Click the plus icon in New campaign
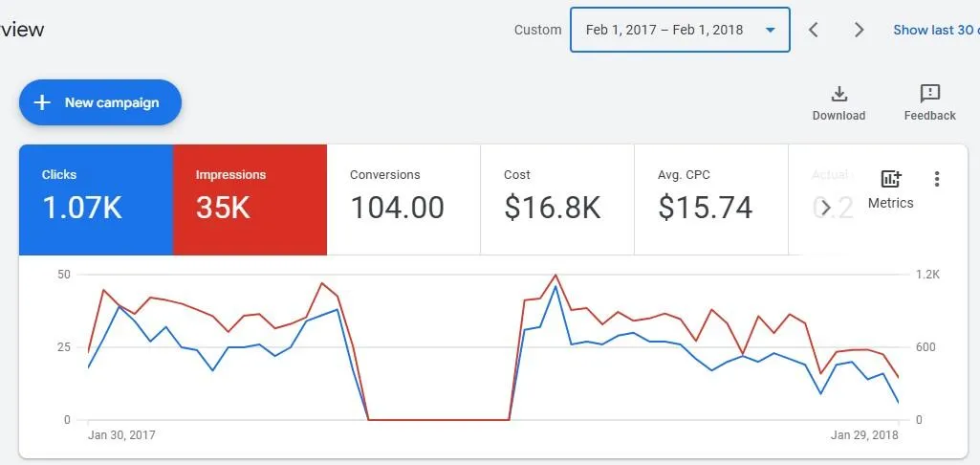Screen dimensions: 980x465 point(42,102)
